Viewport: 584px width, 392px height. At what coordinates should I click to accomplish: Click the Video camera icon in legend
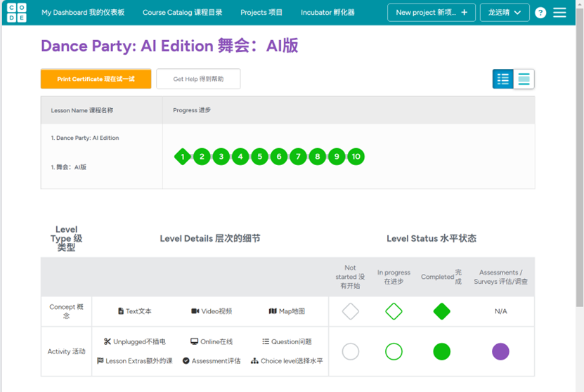tap(195, 311)
